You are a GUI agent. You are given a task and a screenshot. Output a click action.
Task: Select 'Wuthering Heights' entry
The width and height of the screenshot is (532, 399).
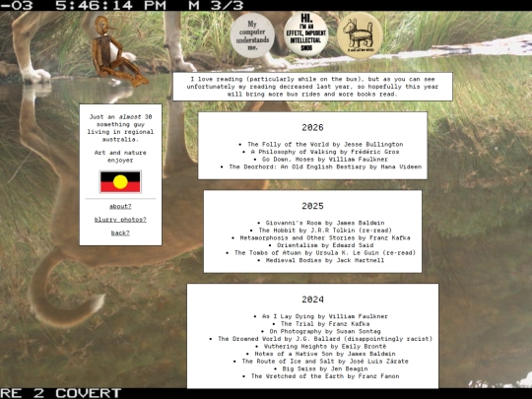coord(325,346)
